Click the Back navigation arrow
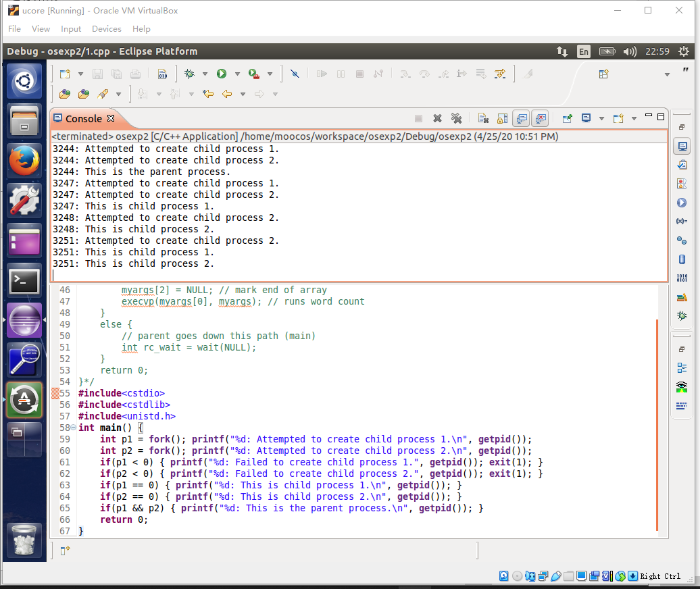 227,94
